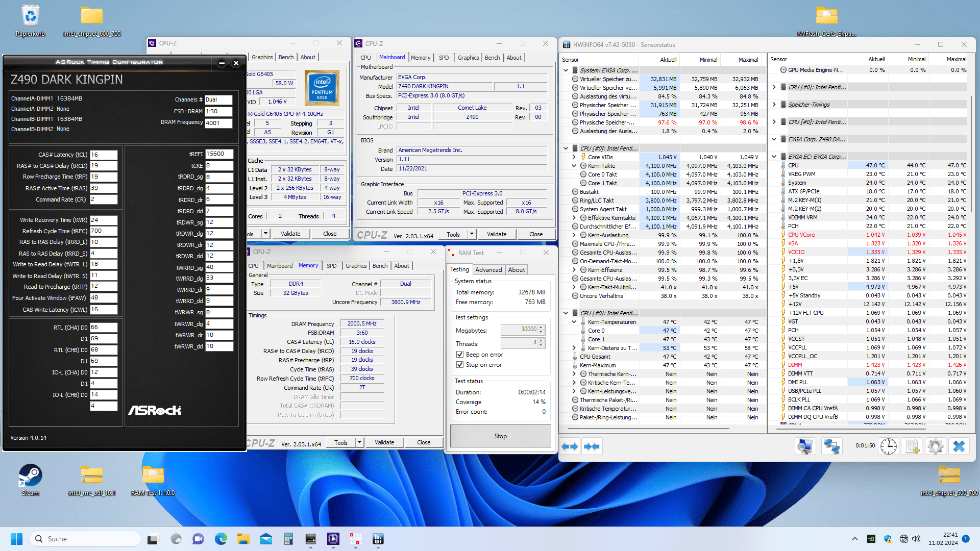
Task: Click Windows taskbar Suche search box
Action: coord(85,539)
